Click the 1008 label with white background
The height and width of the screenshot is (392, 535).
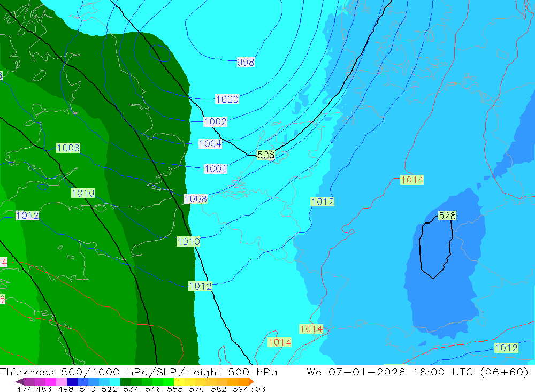click(x=195, y=199)
